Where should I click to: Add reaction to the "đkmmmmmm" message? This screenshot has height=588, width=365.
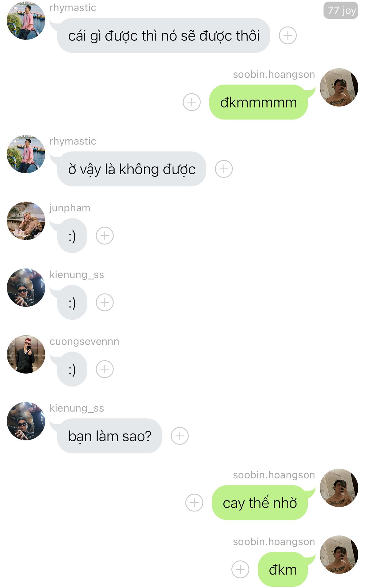click(x=192, y=102)
